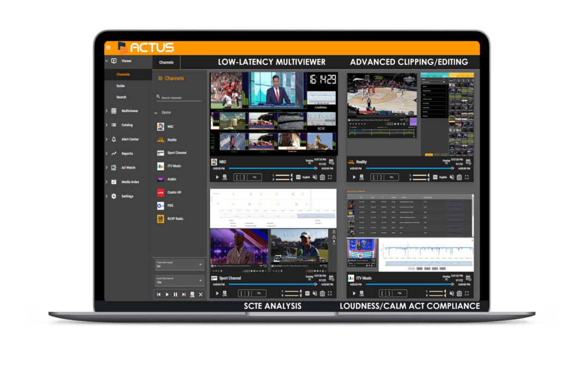Open the Reality player's date-time calendar

click(x=468, y=162)
